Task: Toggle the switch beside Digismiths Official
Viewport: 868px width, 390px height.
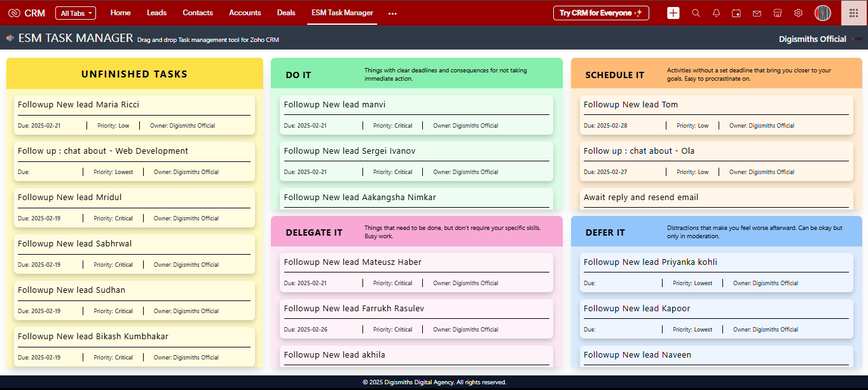Action: 857,39
